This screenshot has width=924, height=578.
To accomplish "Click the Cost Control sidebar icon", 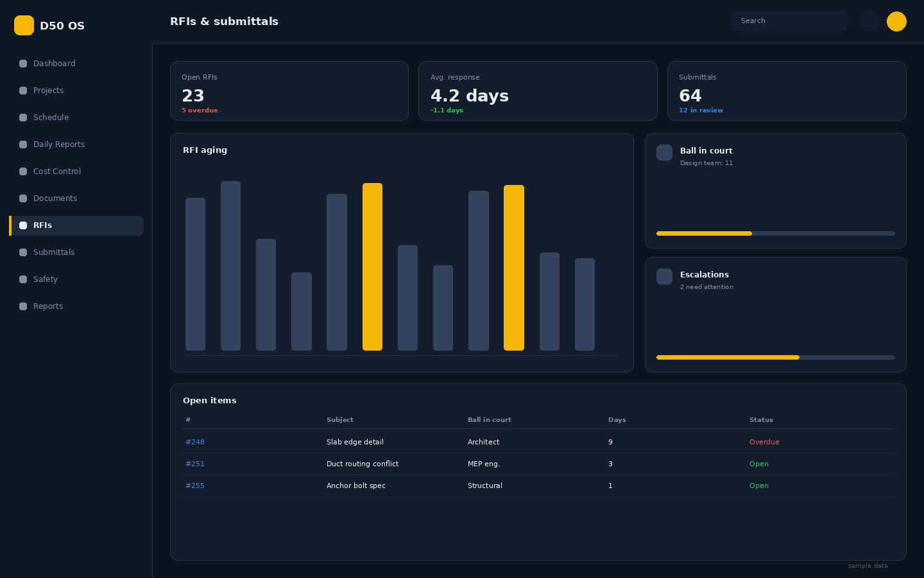I will tap(23, 171).
